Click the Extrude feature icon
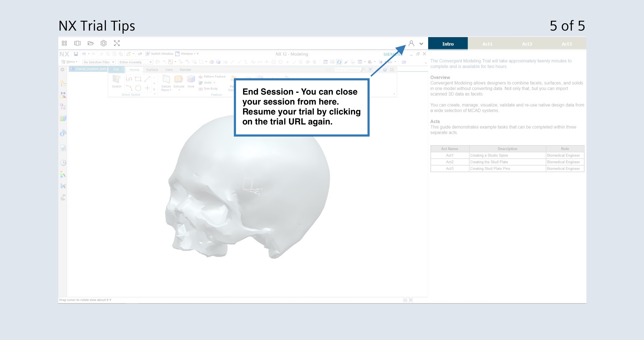This screenshot has width=644, height=340. click(x=179, y=79)
